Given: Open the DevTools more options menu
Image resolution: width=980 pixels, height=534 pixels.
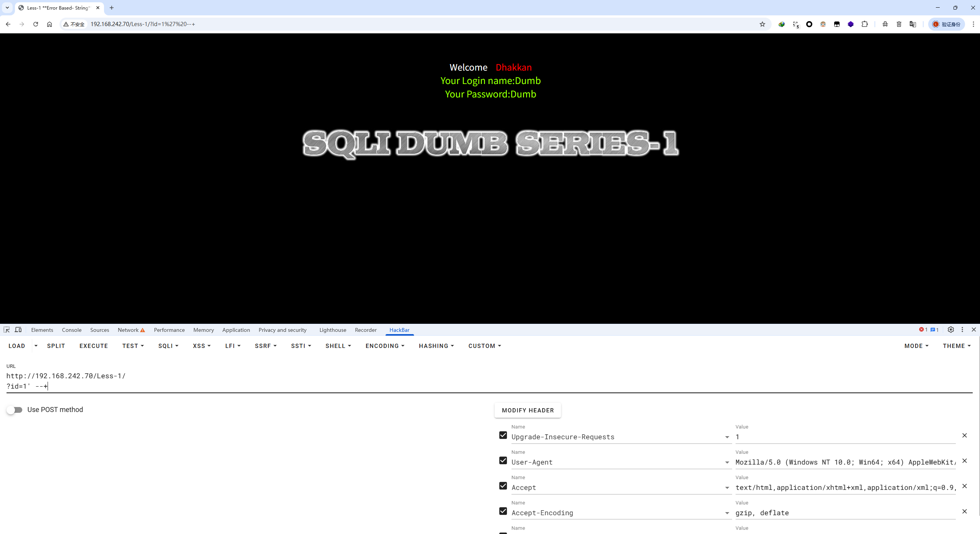Looking at the screenshot, I should (x=962, y=330).
